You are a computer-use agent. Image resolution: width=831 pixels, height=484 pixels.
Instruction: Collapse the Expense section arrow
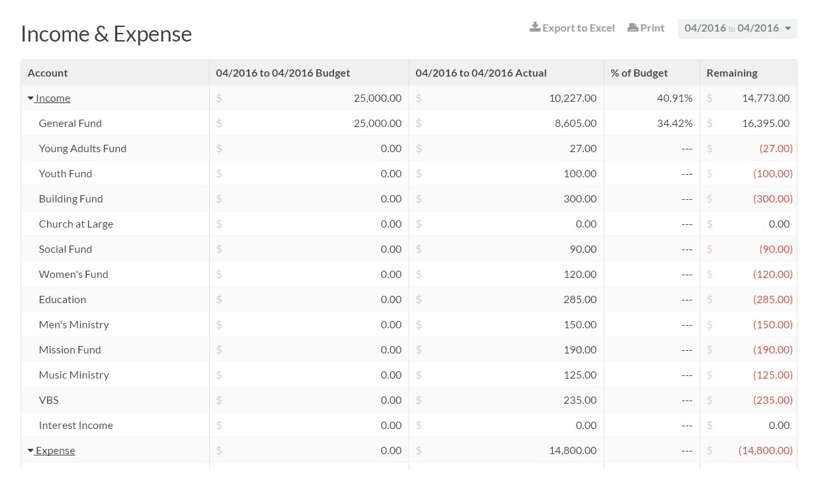click(x=30, y=451)
